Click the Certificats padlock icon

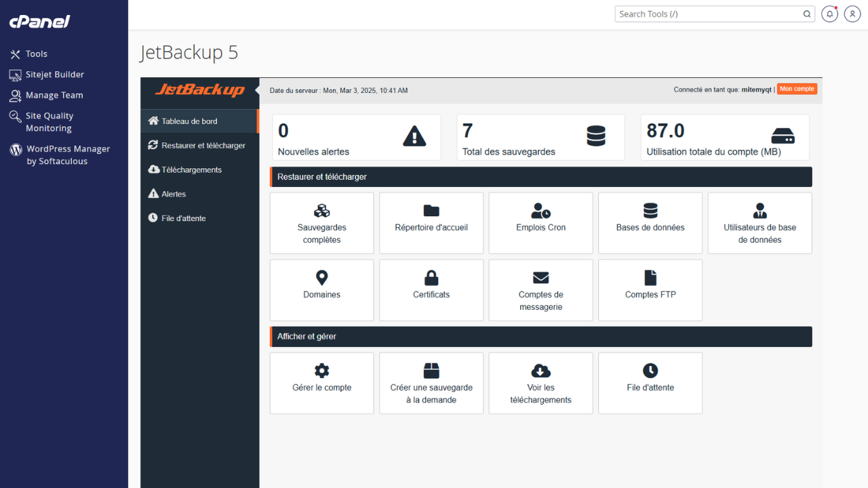pyautogui.click(x=431, y=278)
